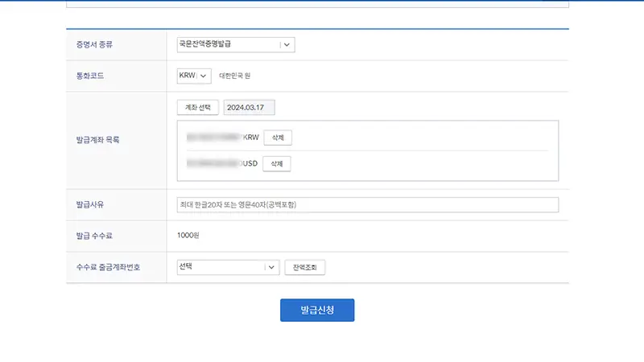Click the 발급 수수료 row label
The image size is (644, 362).
[x=94, y=236]
